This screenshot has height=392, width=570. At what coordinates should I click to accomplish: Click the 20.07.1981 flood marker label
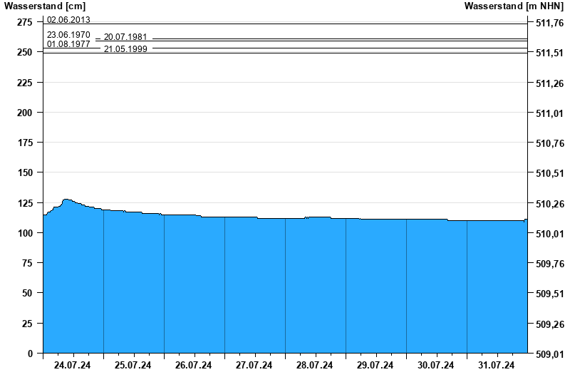(x=125, y=37)
